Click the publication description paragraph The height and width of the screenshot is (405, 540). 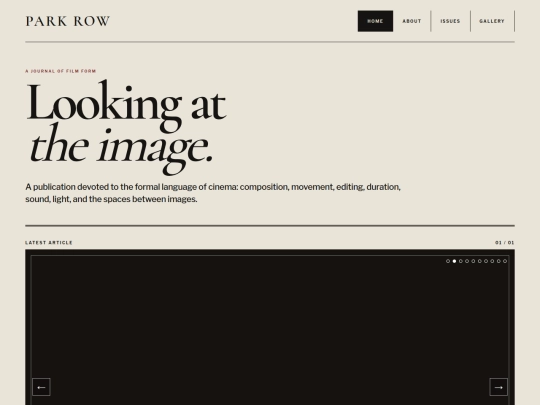click(213, 193)
